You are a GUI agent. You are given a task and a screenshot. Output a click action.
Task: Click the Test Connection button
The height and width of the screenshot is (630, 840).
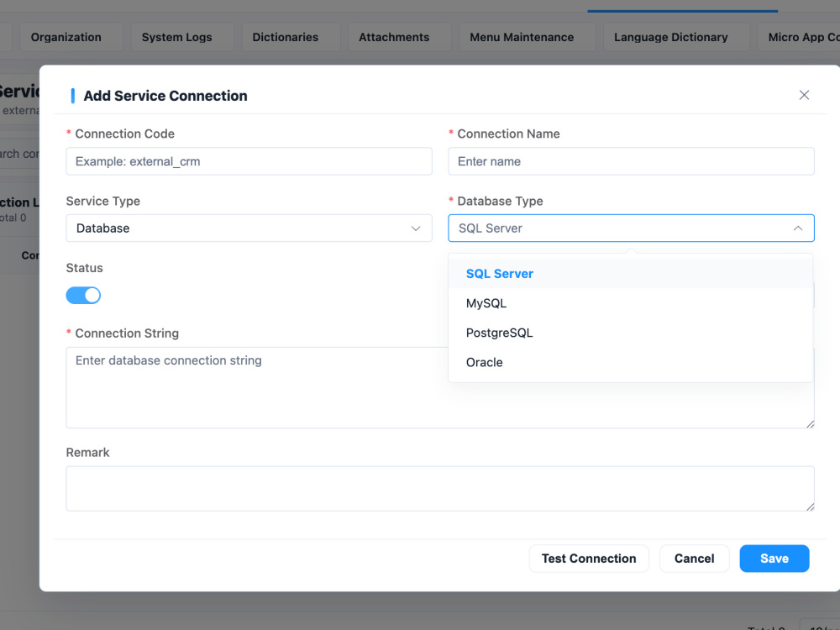tap(589, 559)
